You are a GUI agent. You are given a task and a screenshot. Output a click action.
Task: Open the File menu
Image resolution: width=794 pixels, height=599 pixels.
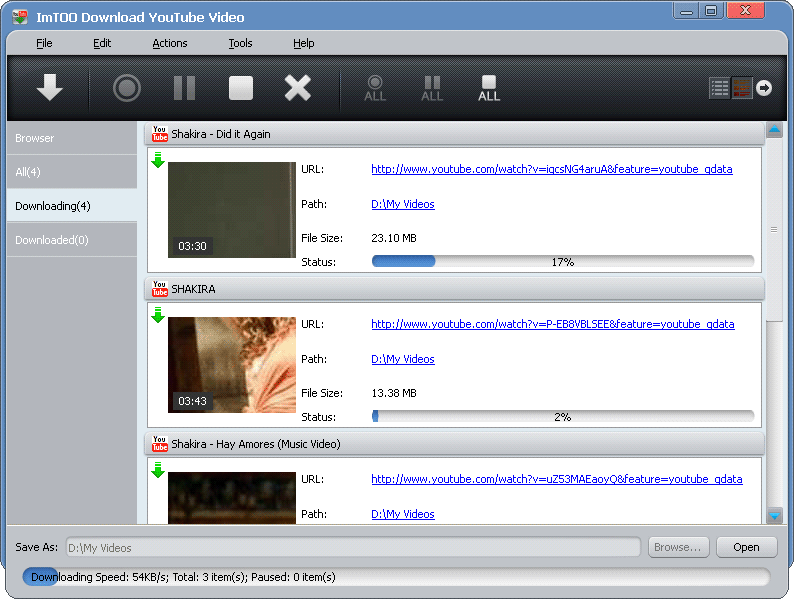pyautogui.click(x=44, y=43)
